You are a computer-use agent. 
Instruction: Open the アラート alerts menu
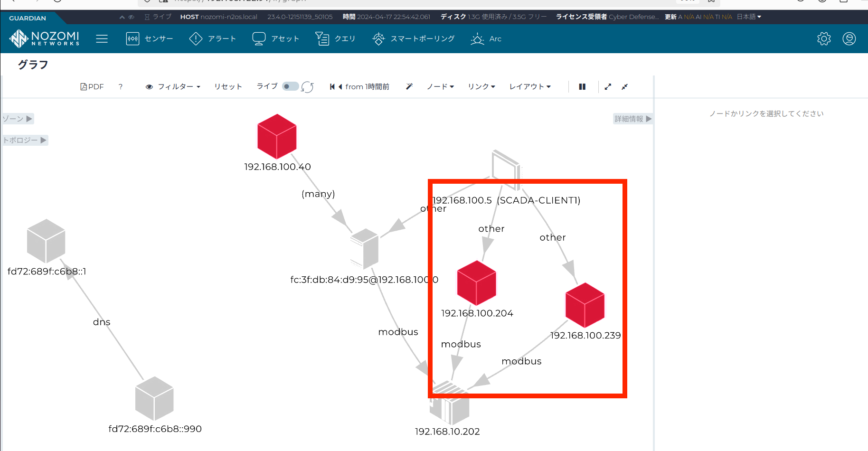pos(213,39)
